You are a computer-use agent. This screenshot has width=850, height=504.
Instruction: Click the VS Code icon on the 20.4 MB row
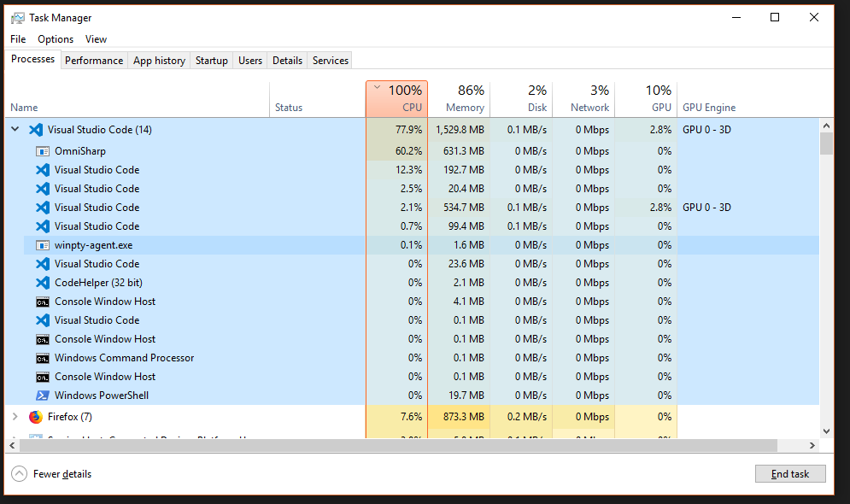42,189
